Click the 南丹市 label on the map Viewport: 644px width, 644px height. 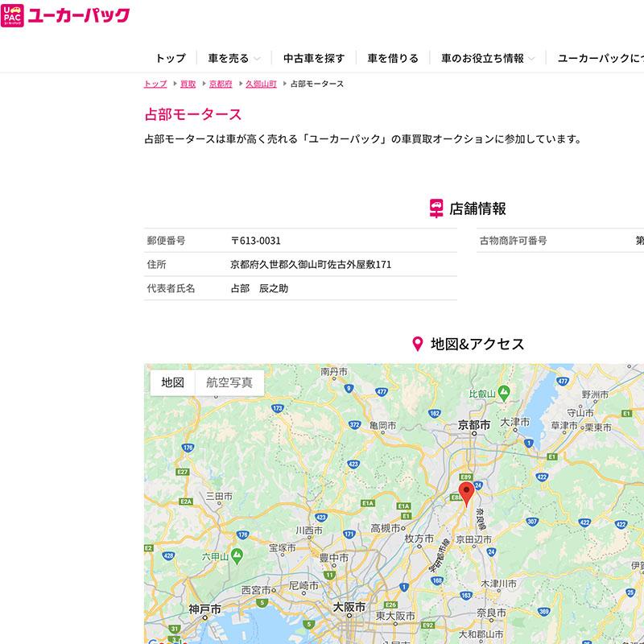pos(334,372)
